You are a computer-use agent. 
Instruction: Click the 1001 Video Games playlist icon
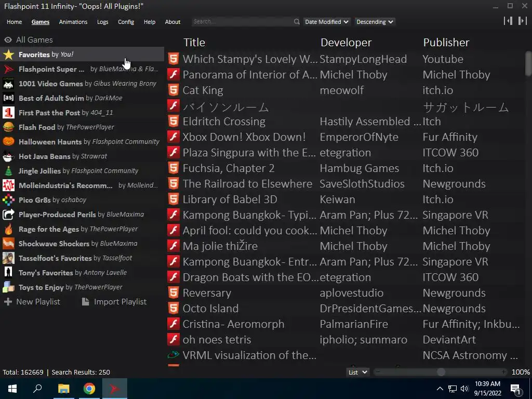8,84
